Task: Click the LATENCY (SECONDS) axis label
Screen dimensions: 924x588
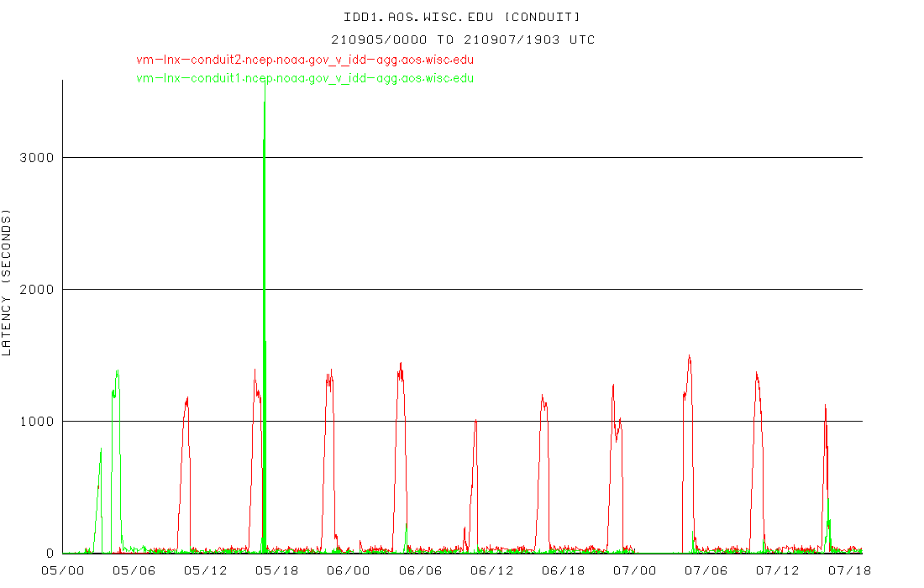Action: tap(8, 285)
